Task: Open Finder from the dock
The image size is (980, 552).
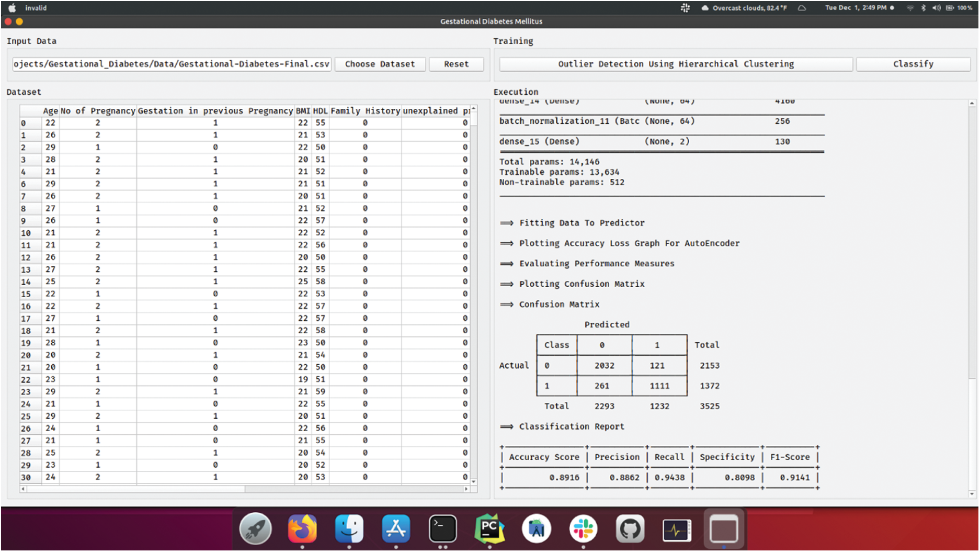Action: [x=349, y=529]
